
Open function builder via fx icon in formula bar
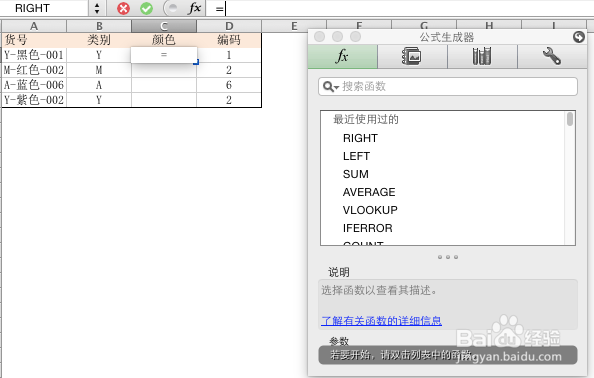click(x=194, y=8)
